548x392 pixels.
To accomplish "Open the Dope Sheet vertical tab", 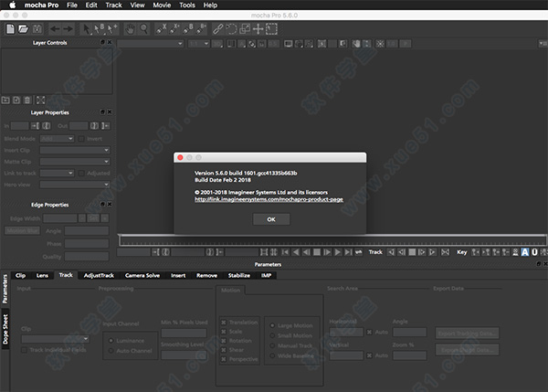I will (x=5, y=329).
